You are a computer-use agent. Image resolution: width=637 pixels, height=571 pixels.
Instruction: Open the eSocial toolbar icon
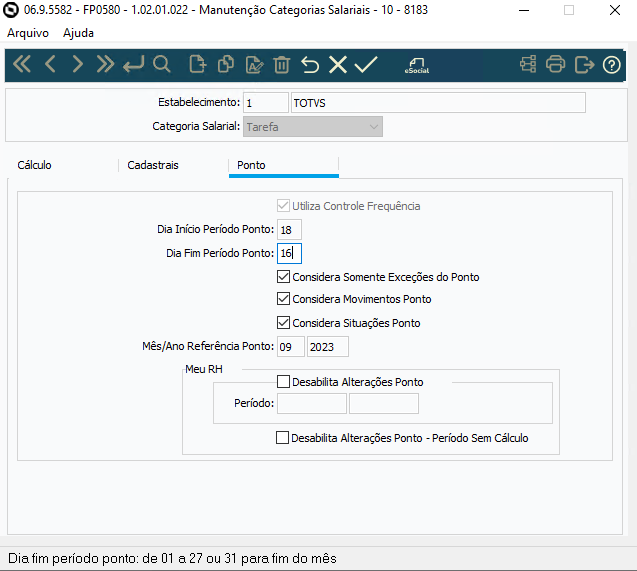pos(417,65)
